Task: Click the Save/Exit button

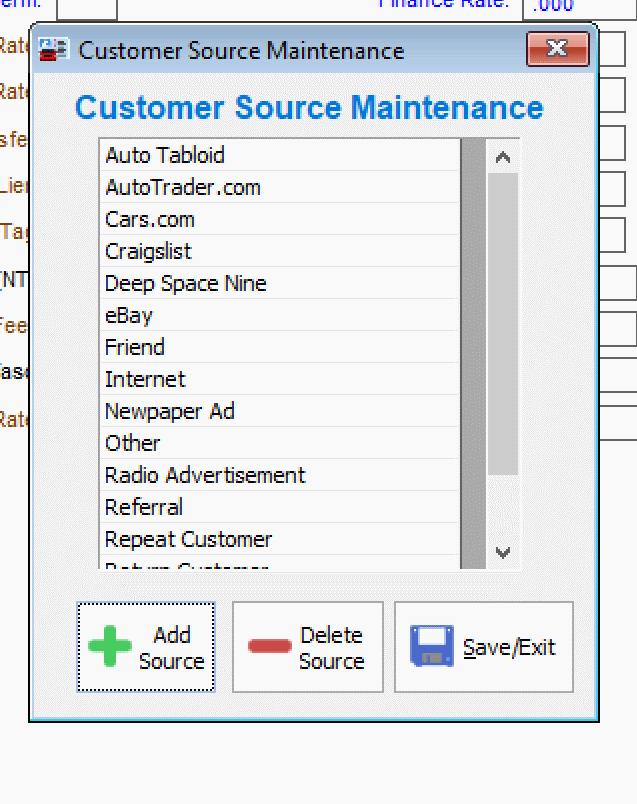Action: 484,647
